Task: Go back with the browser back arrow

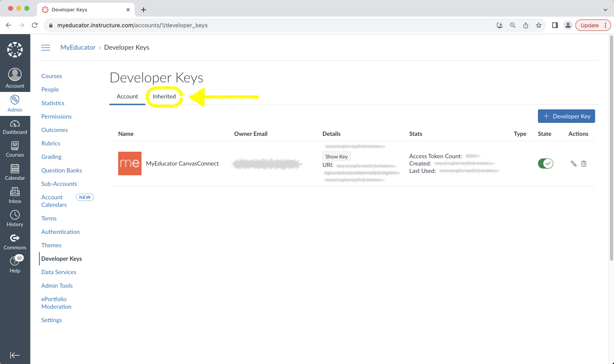Action: (9, 25)
